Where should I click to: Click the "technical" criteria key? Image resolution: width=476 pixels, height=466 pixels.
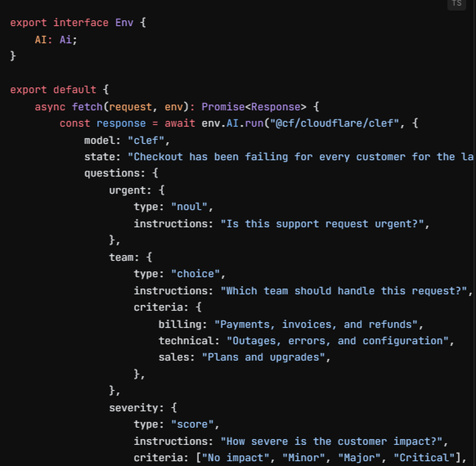point(186,341)
